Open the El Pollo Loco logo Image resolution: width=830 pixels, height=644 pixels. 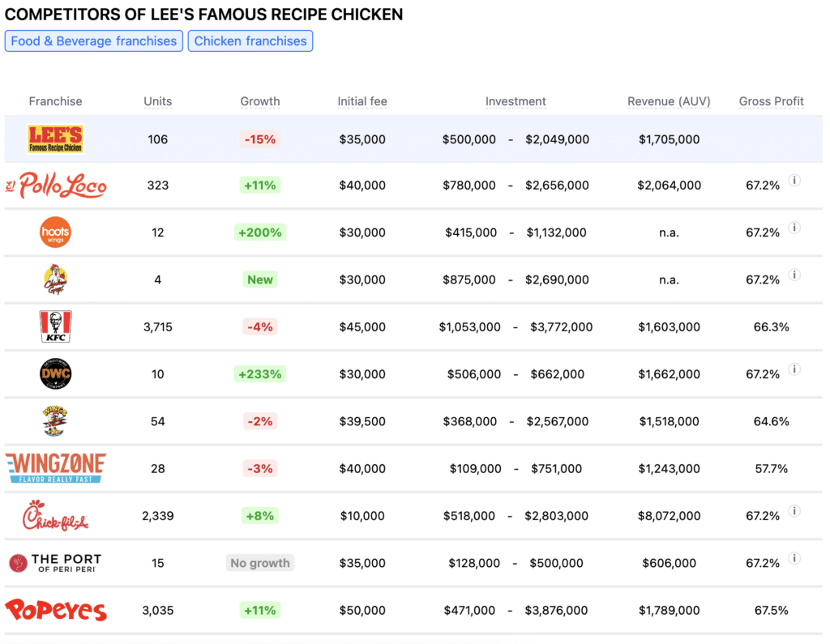pos(56,186)
